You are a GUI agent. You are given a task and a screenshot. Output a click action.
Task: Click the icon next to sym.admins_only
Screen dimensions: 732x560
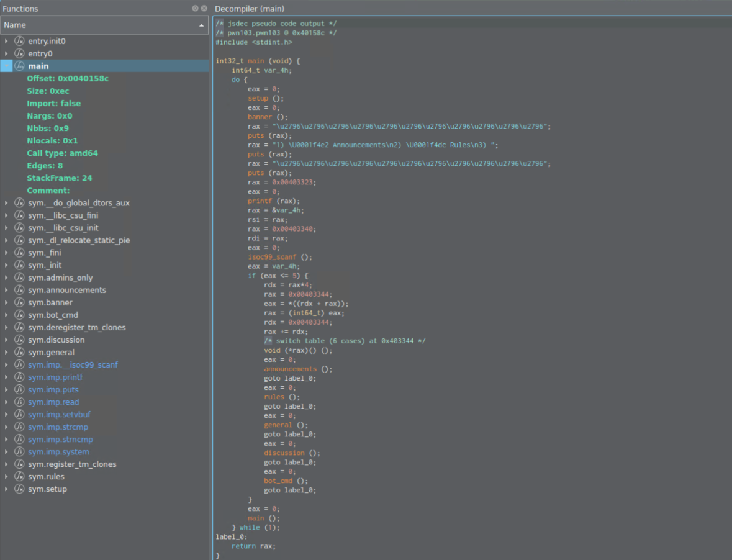(19, 278)
